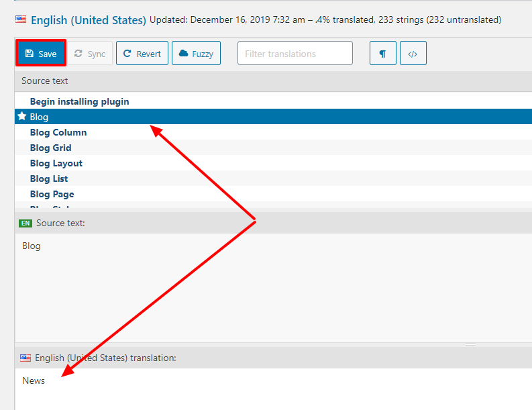Toggle code view with the angle brackets icon
The width and height of the screenshot is (532, 410).
[x=413, y=54]
